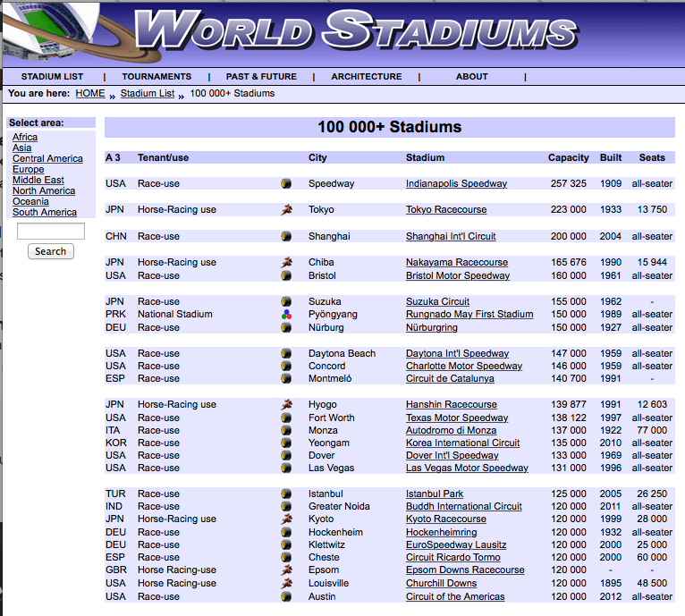Click the race icon in Concord row
Viewport: 685px width, 616px height.
coord(286,366)
